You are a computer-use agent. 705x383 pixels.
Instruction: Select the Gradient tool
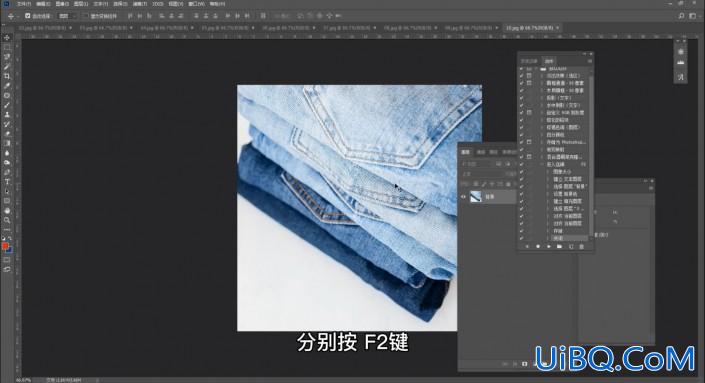click(x=7, y=143)
